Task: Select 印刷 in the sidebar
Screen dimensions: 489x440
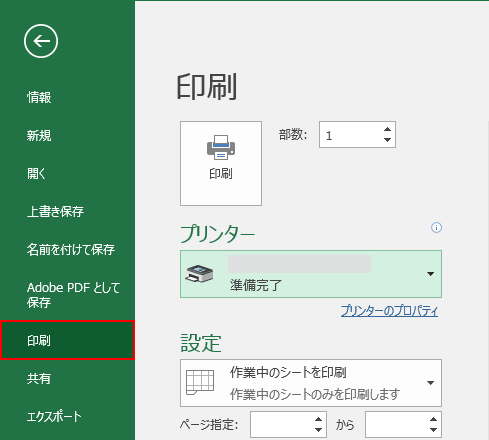Action: coord(67,340)
